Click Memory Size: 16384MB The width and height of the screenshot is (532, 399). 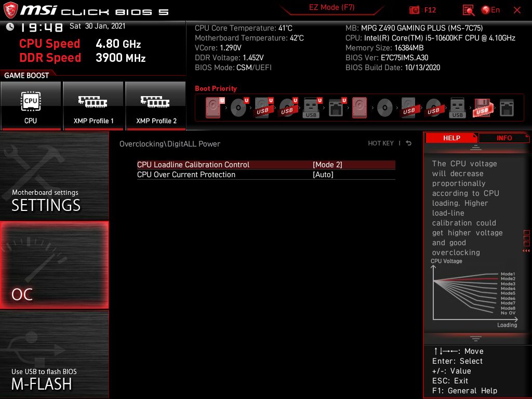click(x=384, y=48)
